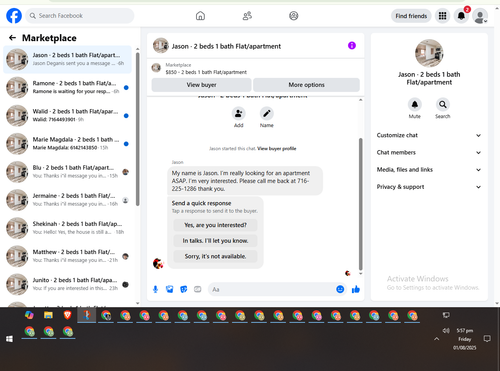Open the Matthew conversation
Image resolution: width=500 pixels, height=371 pixels.
pos(67,256)
